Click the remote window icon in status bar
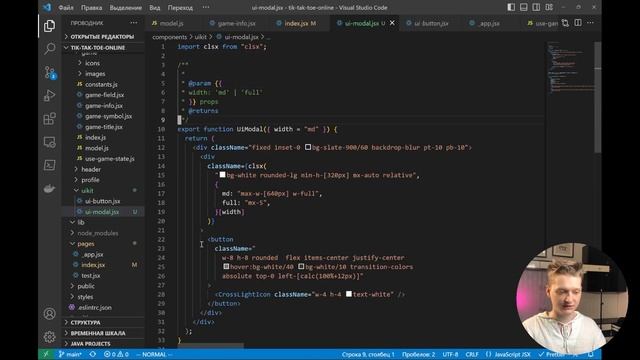Viewport: 640px width, 360px height. coord(46,354)
